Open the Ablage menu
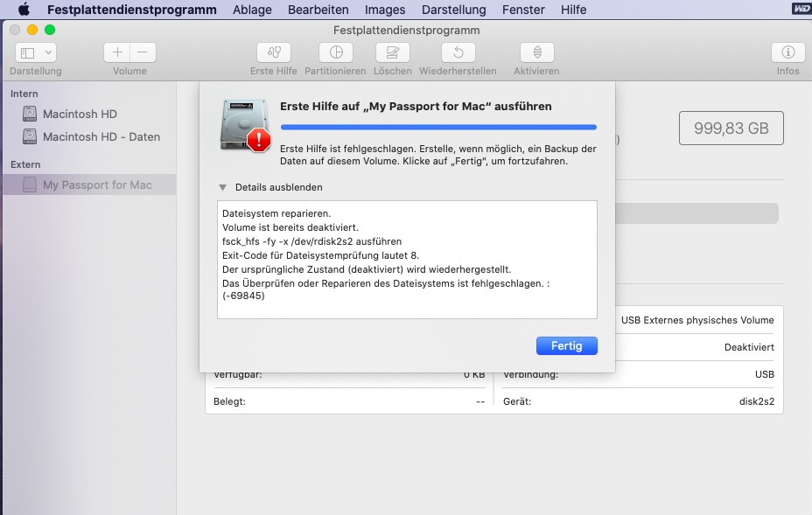This screenshot has width=812, height=515. 252,10
